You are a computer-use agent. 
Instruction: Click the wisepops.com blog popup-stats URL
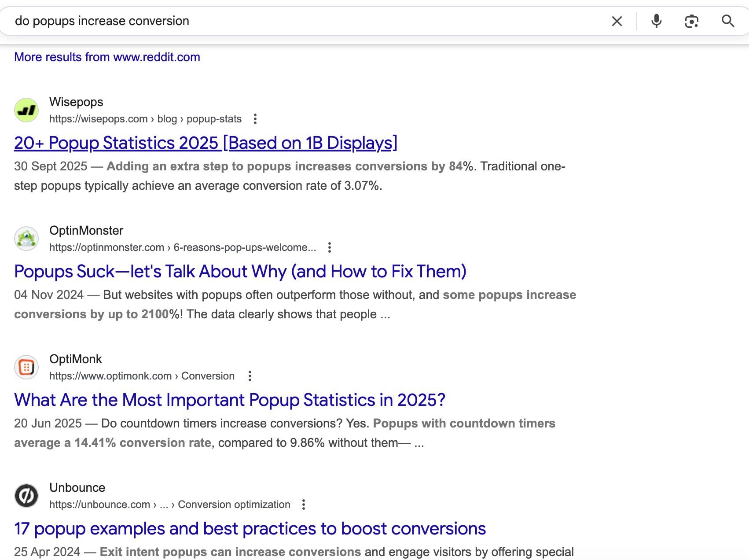[x=145, y=119]
